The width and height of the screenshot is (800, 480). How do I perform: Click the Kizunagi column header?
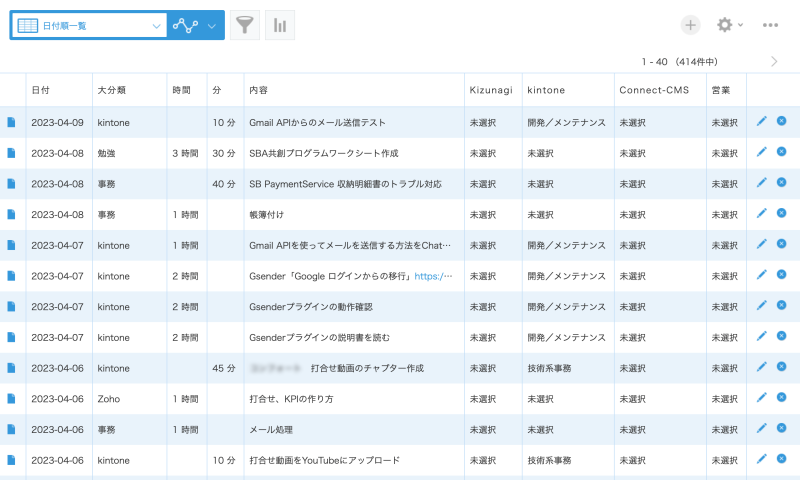(491, 90)
